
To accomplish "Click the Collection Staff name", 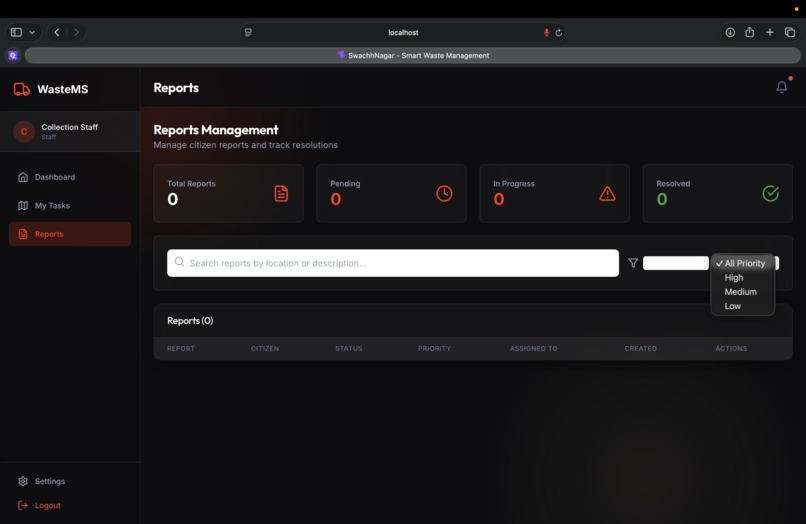I will click(69, 127).
